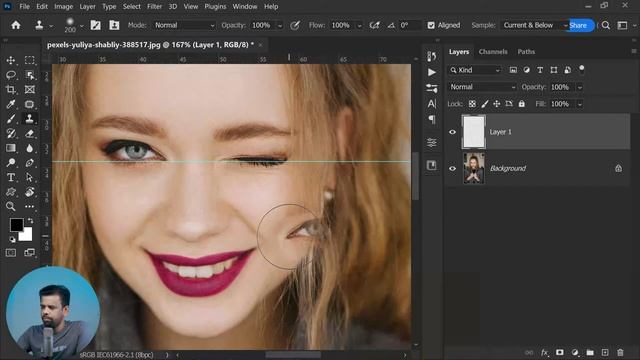Open the Sample Current & Below dropdown
This screenshot has width=640, height=360.
click(535, 25)
